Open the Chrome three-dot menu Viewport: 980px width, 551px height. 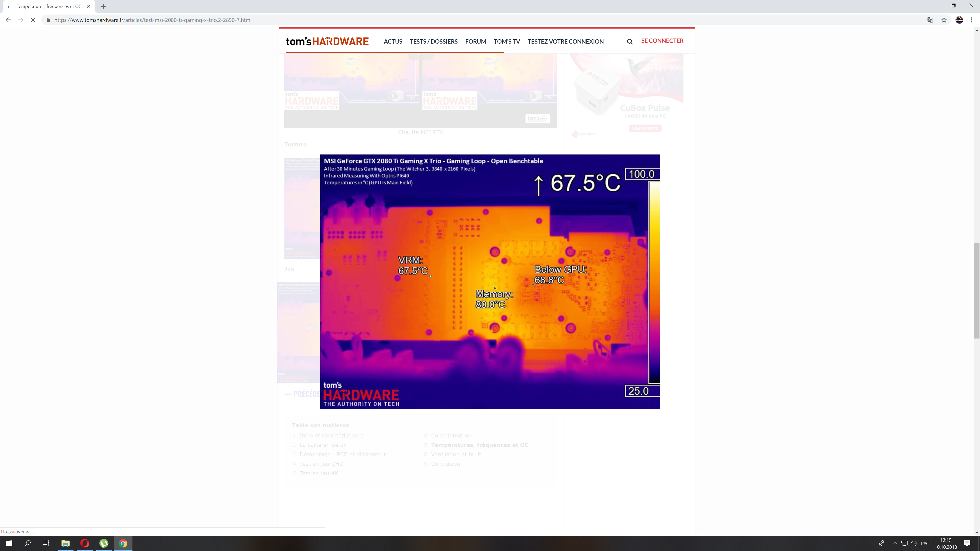972,20
